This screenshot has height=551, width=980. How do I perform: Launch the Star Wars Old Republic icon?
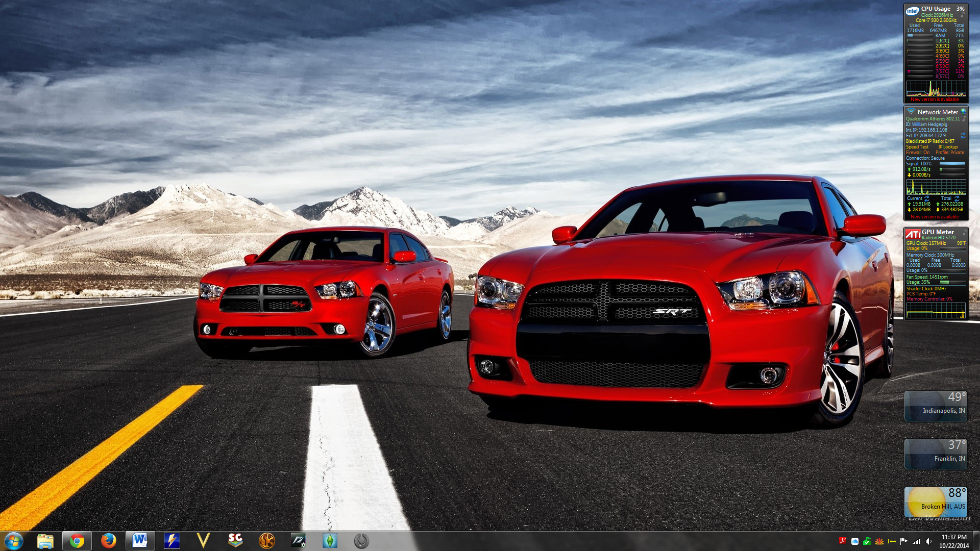pyautogui.click(x=266, y=540)
